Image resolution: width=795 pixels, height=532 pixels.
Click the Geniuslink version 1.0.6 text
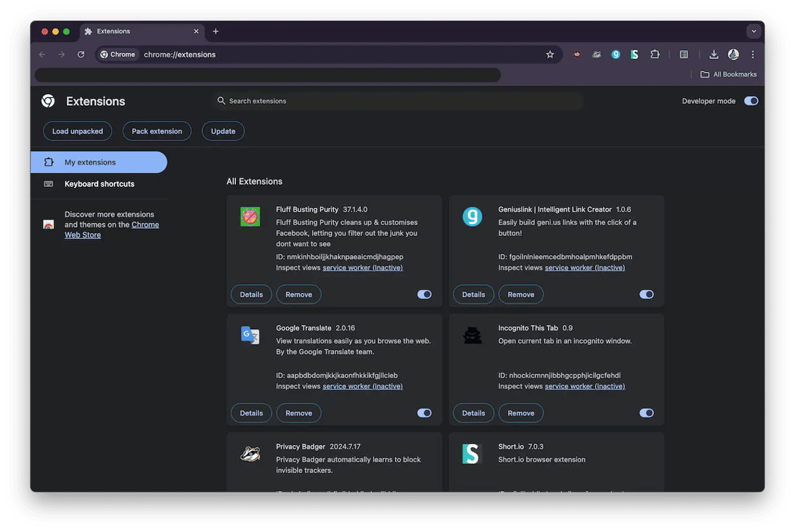(x=624, y=210)
